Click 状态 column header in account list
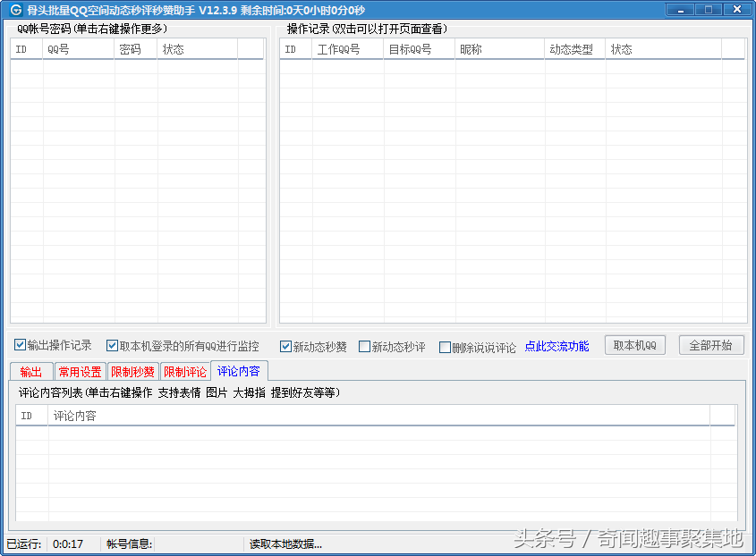This screenshot has width=756, height=556. [197, 49]
